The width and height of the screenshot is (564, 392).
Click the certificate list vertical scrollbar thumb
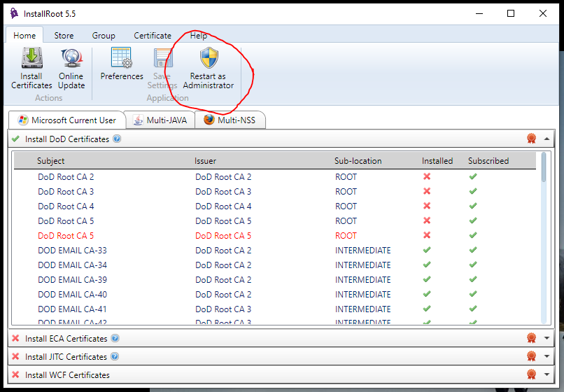point(544,167)
